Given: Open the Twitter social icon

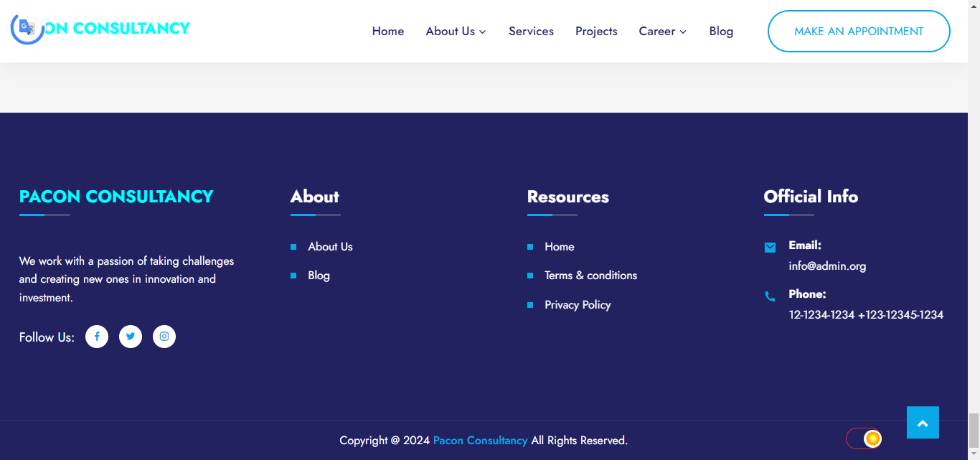Looking at the screenshot, I should click(131, 337).
